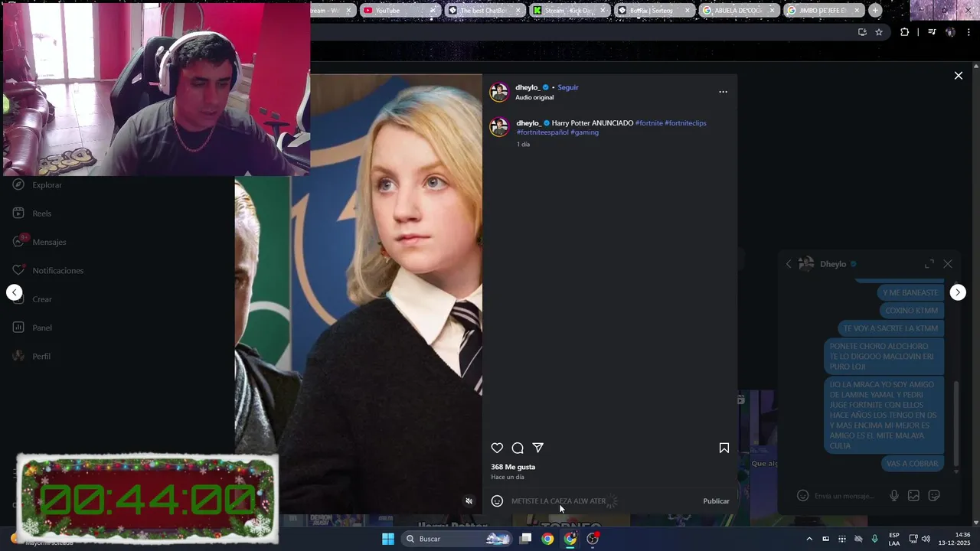Click the chat scrollbar
980x551 pixels.
955,425
